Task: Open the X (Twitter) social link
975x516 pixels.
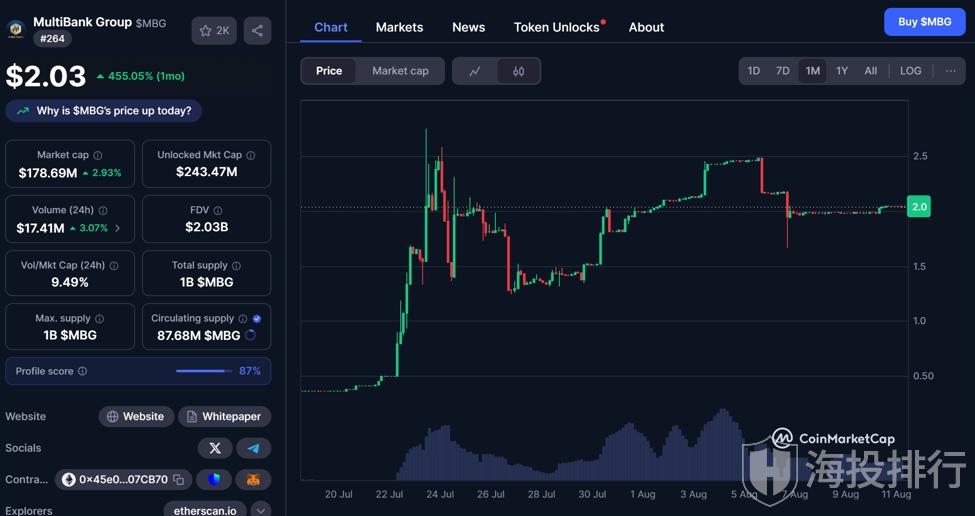Action: coord(215,448)
